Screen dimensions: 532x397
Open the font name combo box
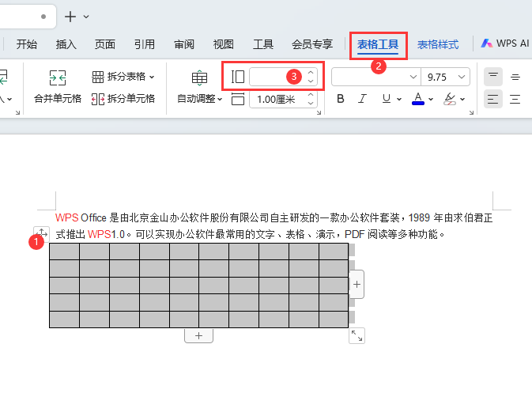376,77
